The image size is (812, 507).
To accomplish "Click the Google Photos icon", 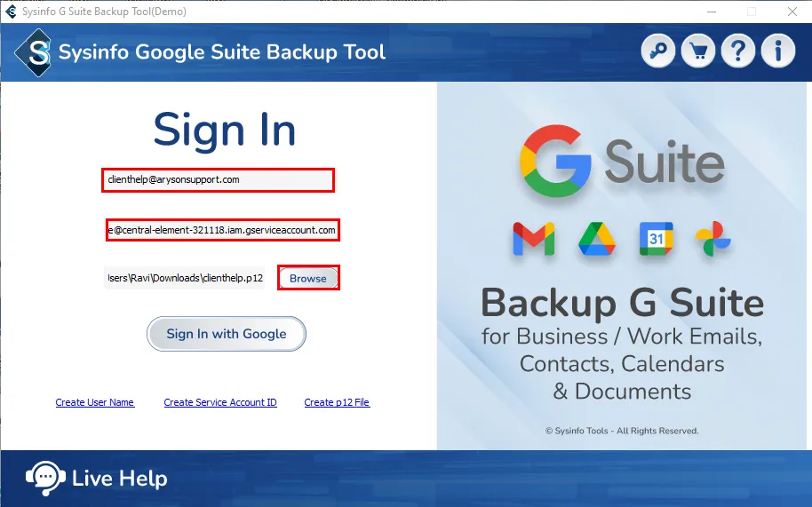I will pyautogui.click(x=713, y=239).
